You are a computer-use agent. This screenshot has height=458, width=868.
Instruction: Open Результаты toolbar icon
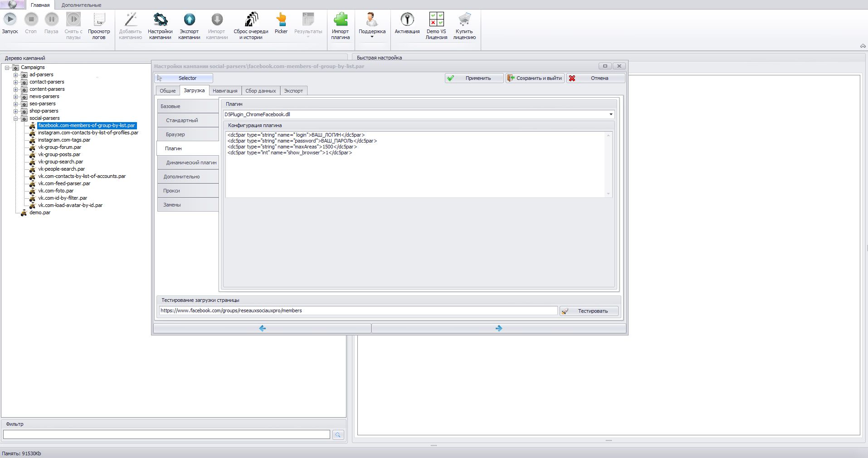[308, 20]
